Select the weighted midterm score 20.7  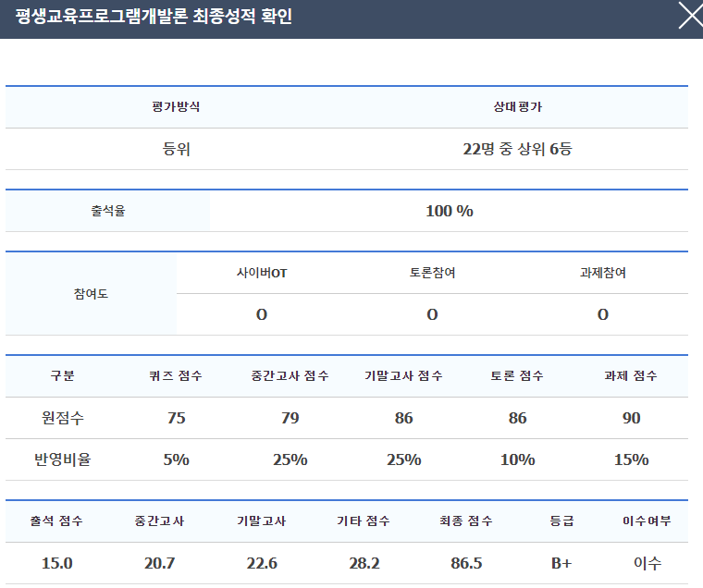point(160,563)
